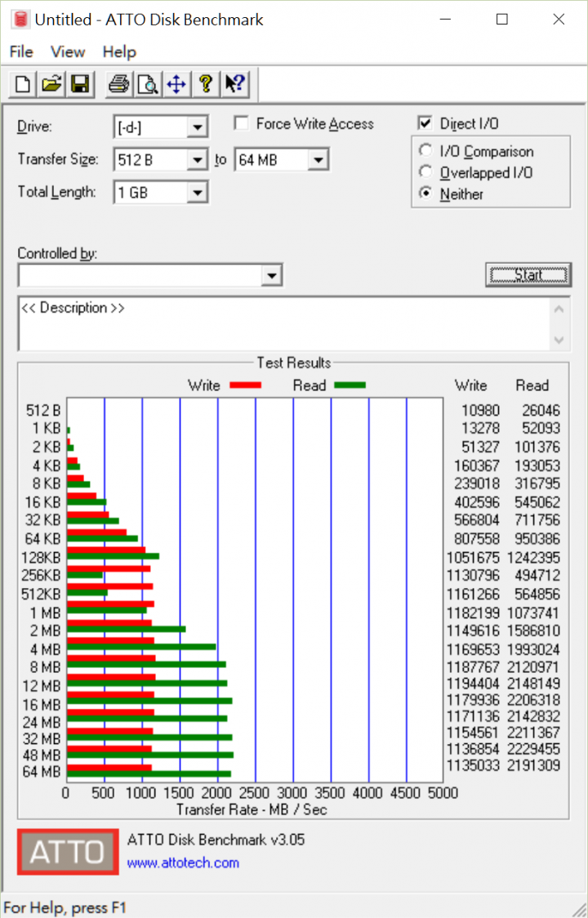
Task: Open the Help menu
Action: pos(119,51)
